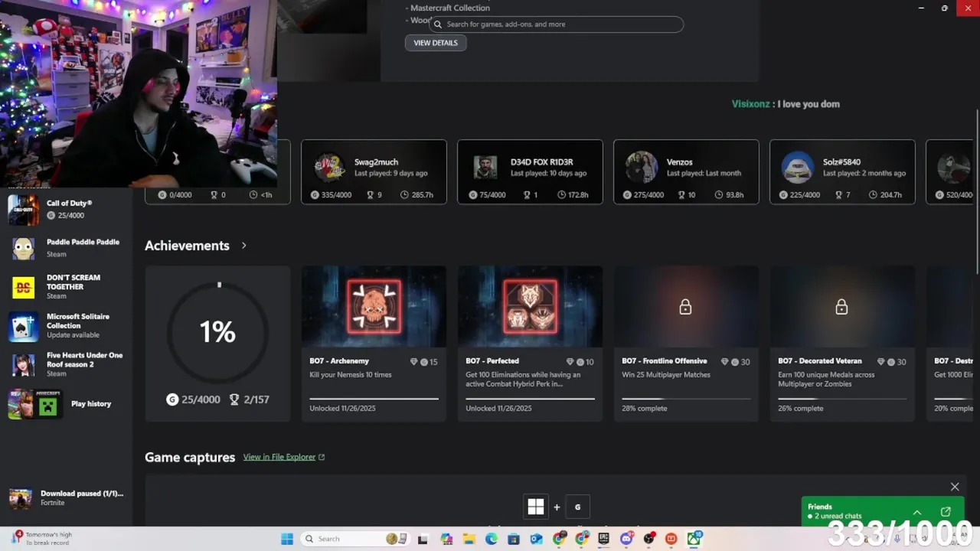Click the 1% achievement progress circle

217,331
